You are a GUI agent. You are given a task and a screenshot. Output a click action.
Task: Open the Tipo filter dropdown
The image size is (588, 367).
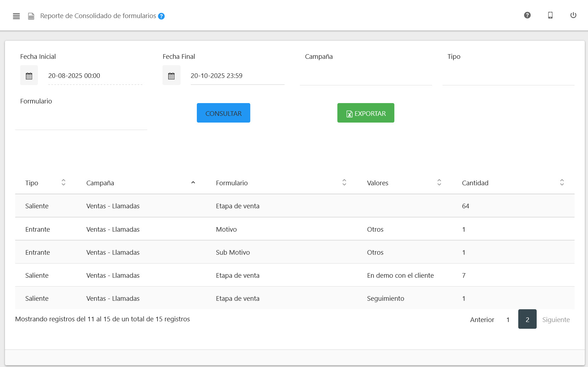[x=508, y=77]
